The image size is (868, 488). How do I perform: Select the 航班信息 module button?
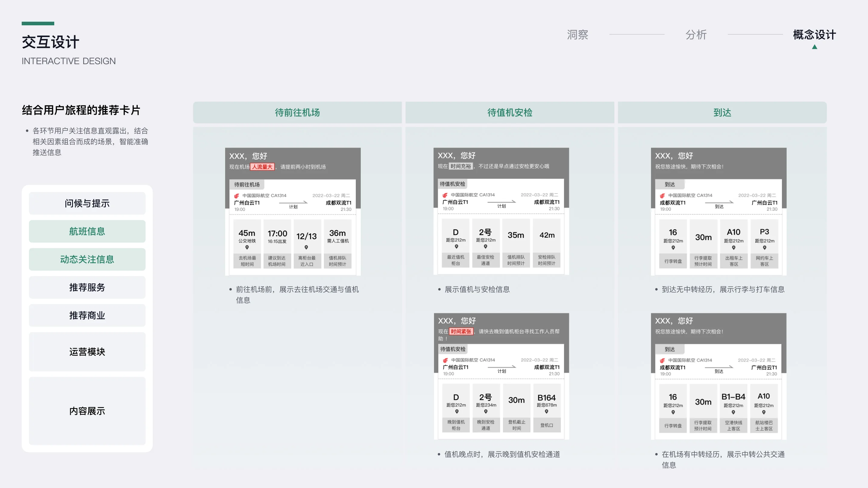87,231
